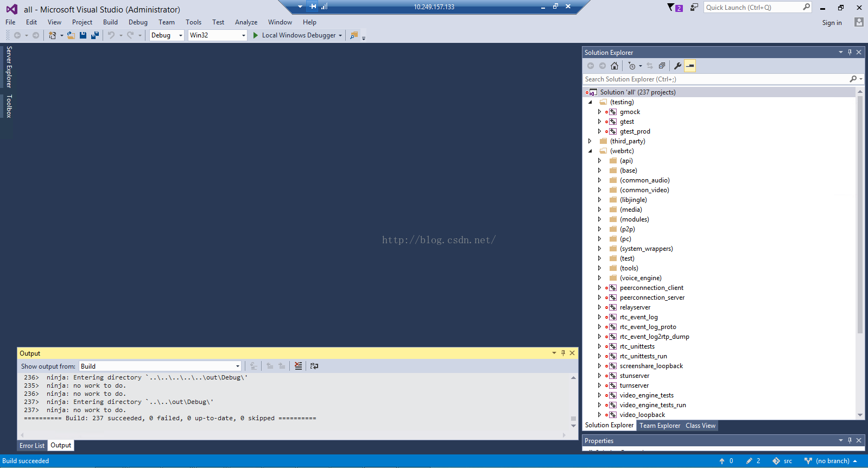This screenshot has height=468, width=868.
Task: Open the Server Explorer side tab
Action: click(9, 67)
